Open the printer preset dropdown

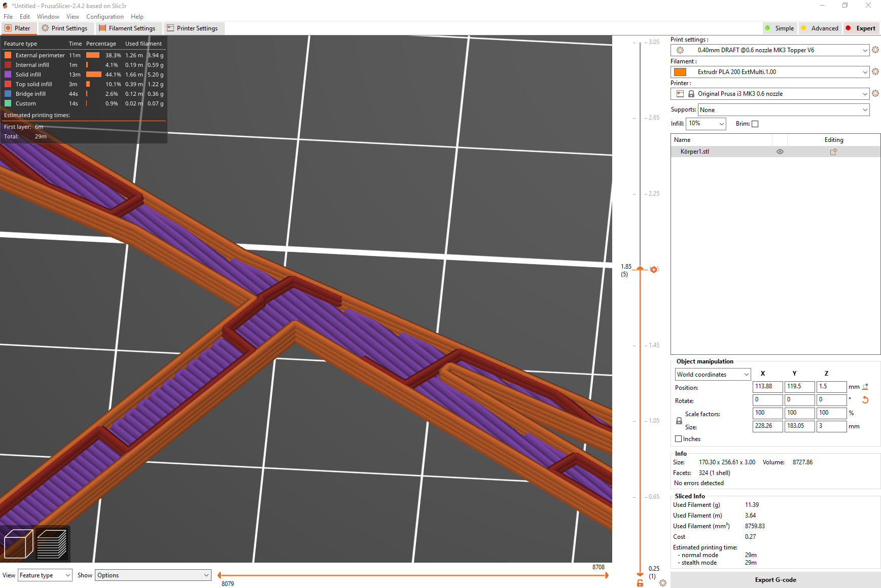770,94
